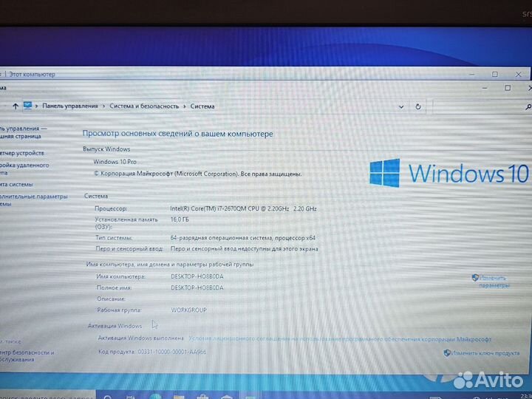Click the Выпуск Windows section heading
The width and height of the screenshot is (532, 399).
[106, 149]
